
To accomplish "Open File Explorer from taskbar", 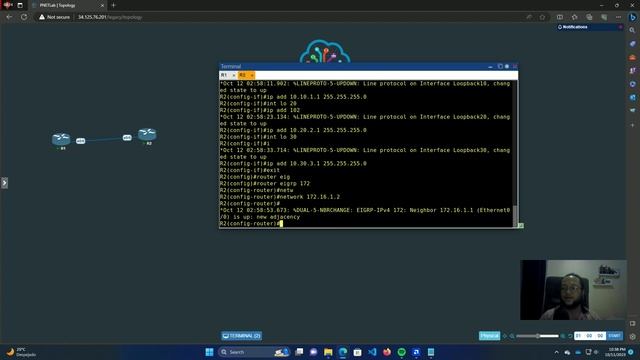I will [x=328, y=352].
